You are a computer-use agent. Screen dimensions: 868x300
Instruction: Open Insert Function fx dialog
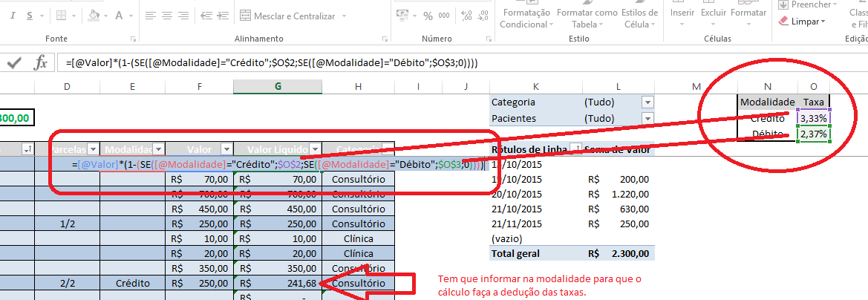(40, 63)
